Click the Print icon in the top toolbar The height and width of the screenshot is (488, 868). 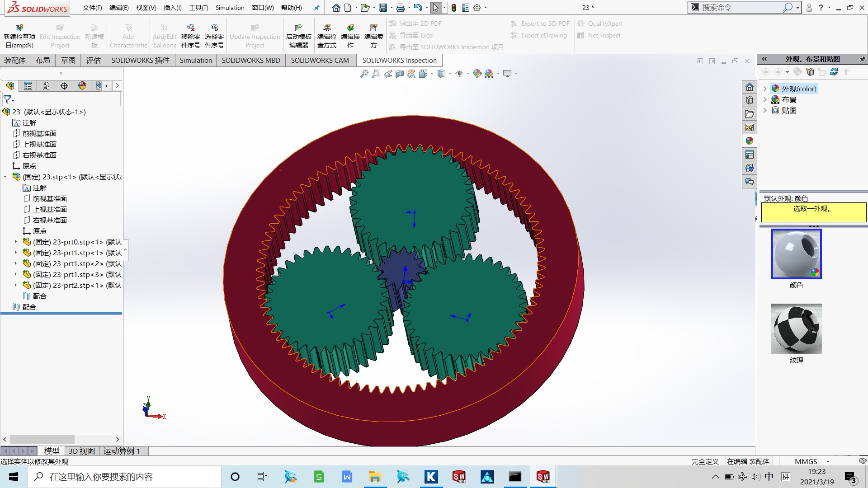401,8
